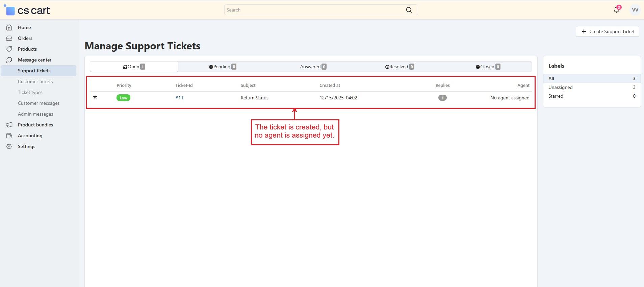This screenshot has height=287, width=644.
Task: Expand the Accounting section
Action: pos(30,136)
